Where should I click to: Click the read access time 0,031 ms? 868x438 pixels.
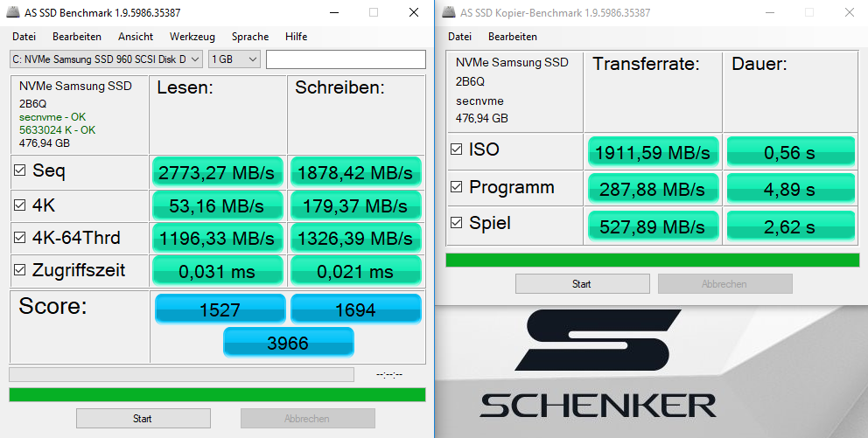coord(218,270)
